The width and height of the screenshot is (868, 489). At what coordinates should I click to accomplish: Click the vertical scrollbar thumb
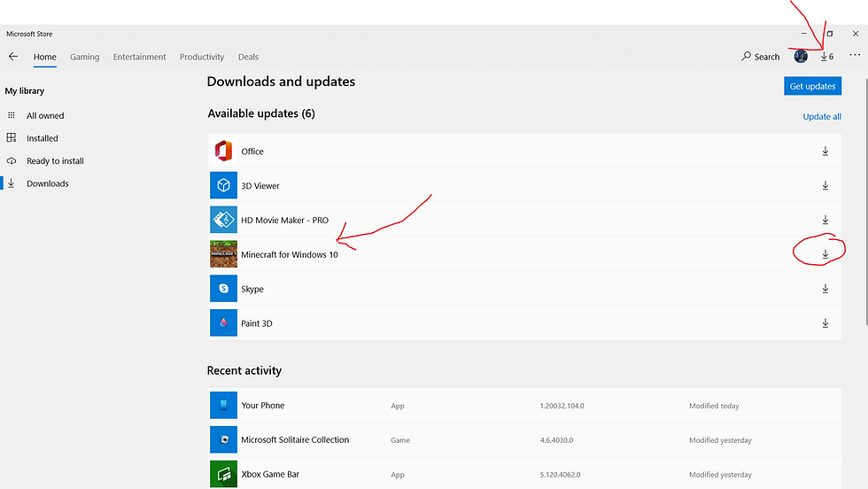[x=866, y=202]
